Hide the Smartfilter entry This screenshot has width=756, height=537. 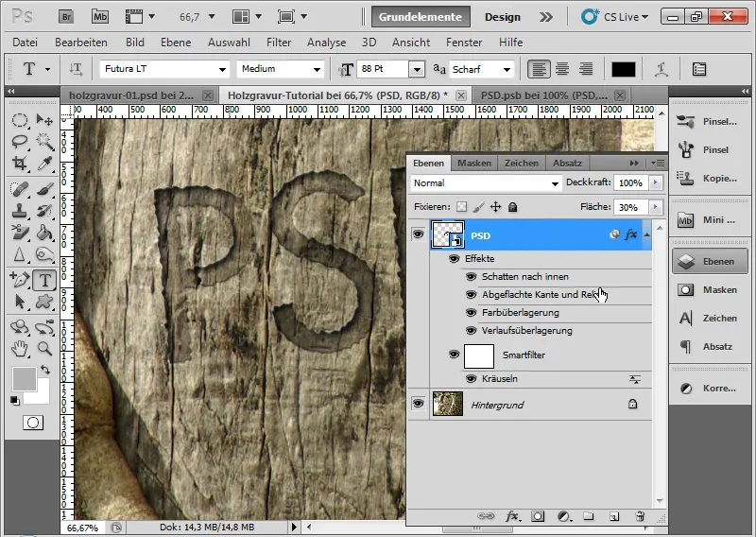coord(454,355)
